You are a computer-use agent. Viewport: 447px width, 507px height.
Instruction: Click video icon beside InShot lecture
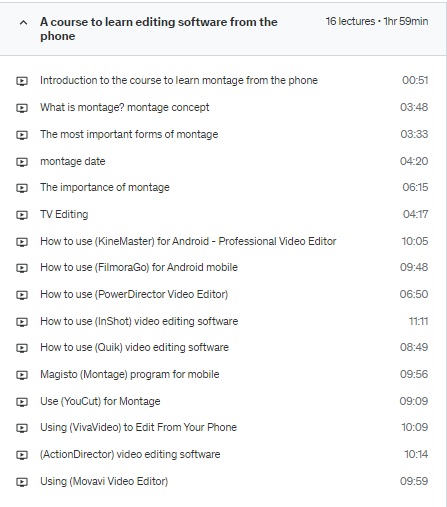coord(22,322)
